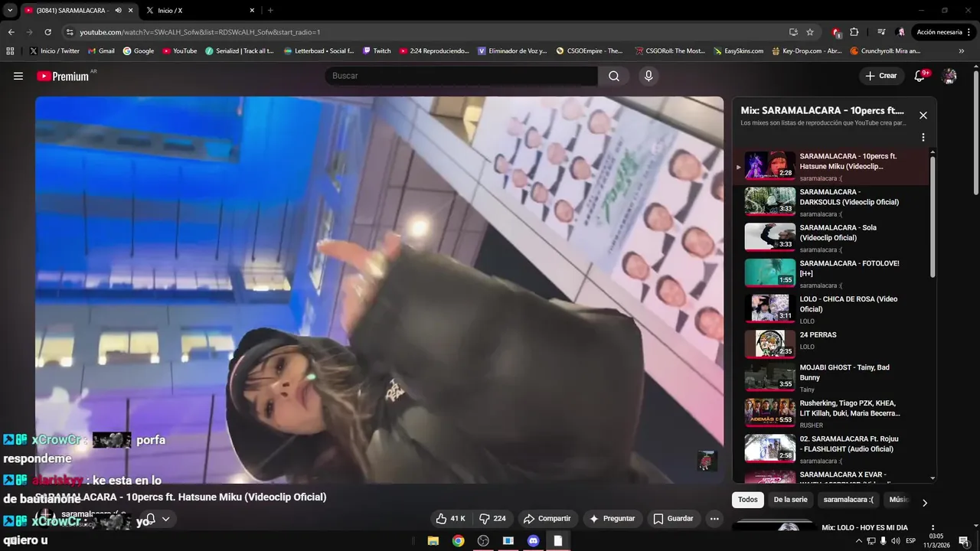
Task: Play 24 PERRAS by LOLO
Action: tap(831, 344)
